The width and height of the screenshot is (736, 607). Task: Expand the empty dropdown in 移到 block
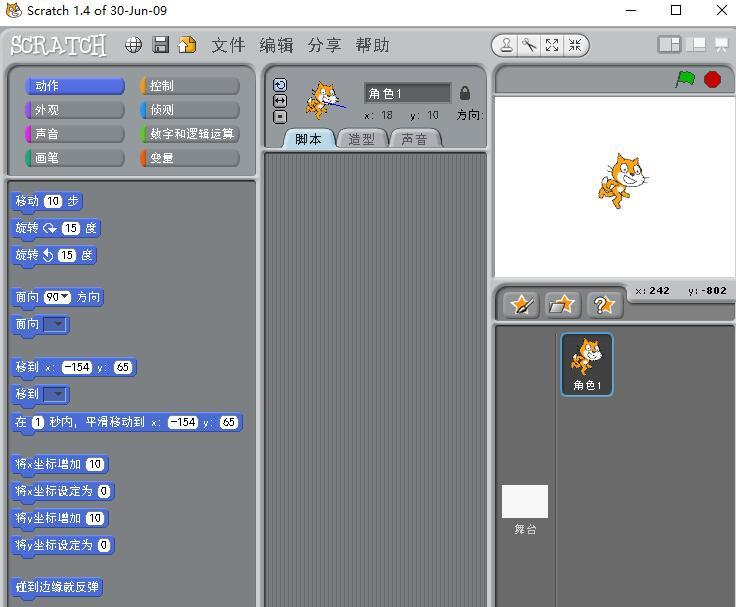pyautogui.click(x=56, y=394)
